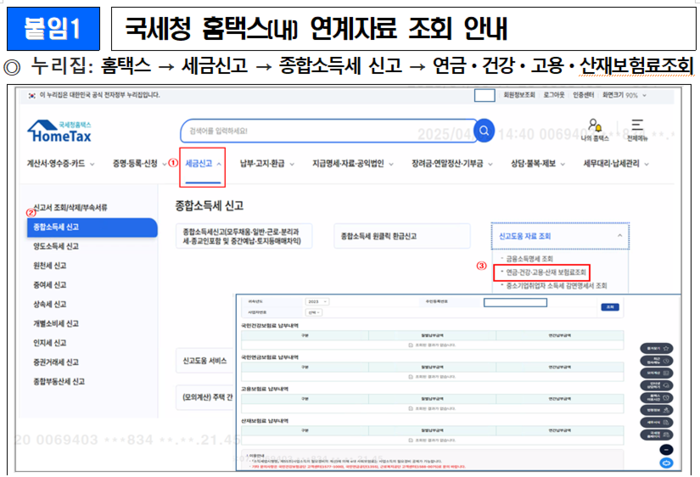
Task: Select 종합소득세 신고 in the sidebar
Action: pyautogui.click(x=90, y=228)
